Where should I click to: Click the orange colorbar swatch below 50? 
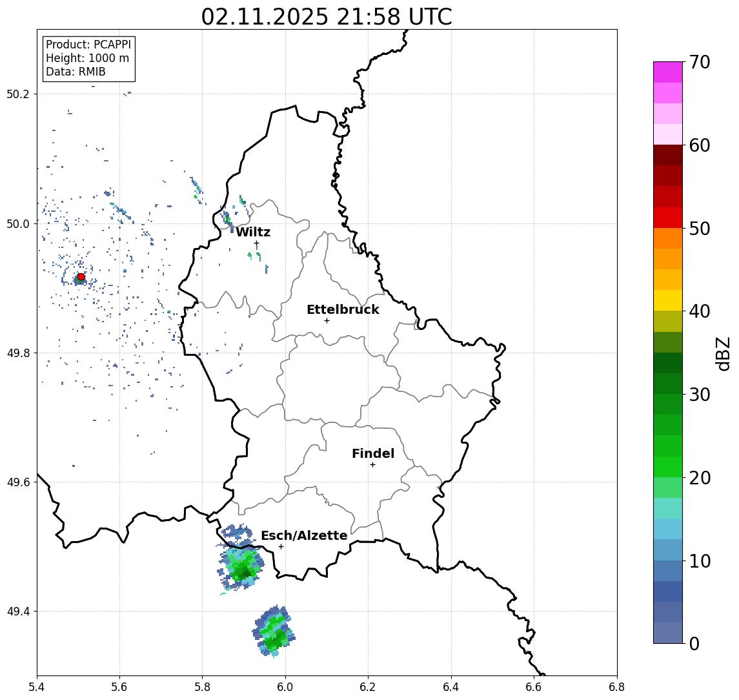pos(668,238)
